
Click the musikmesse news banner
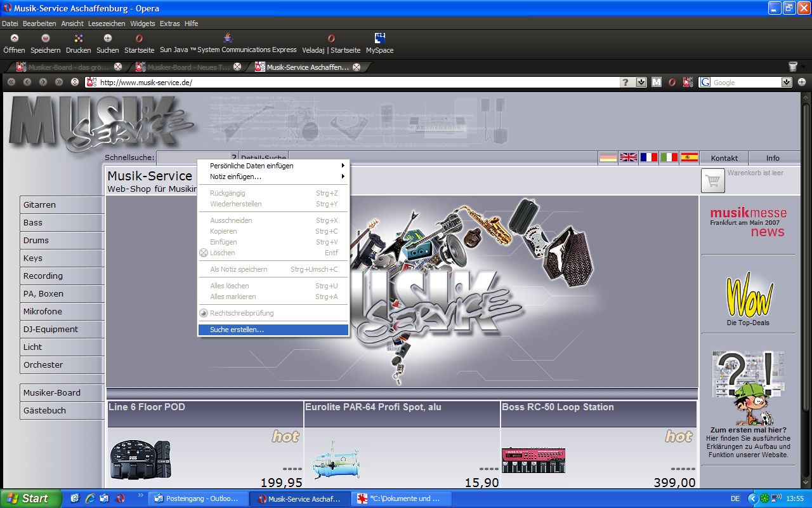[x=748, y=222]
